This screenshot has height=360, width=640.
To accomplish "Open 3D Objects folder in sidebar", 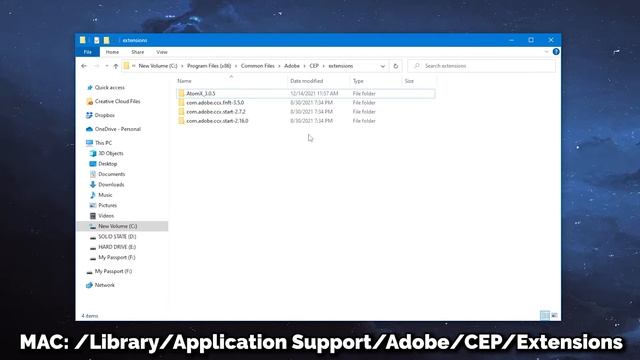I will coord(111,153).
